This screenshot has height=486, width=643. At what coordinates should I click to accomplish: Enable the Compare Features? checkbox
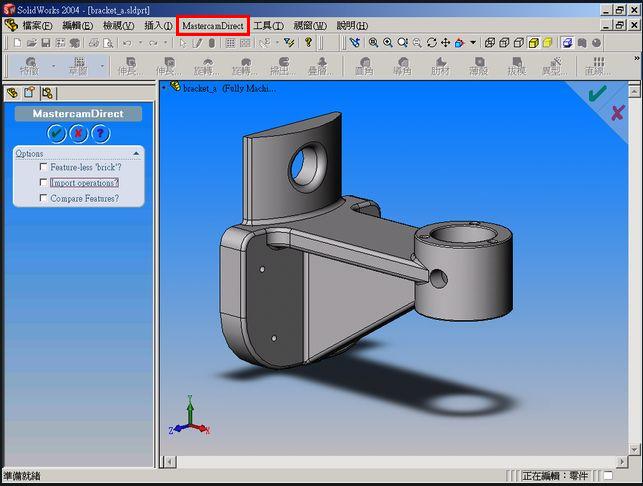tap(43, 198)
